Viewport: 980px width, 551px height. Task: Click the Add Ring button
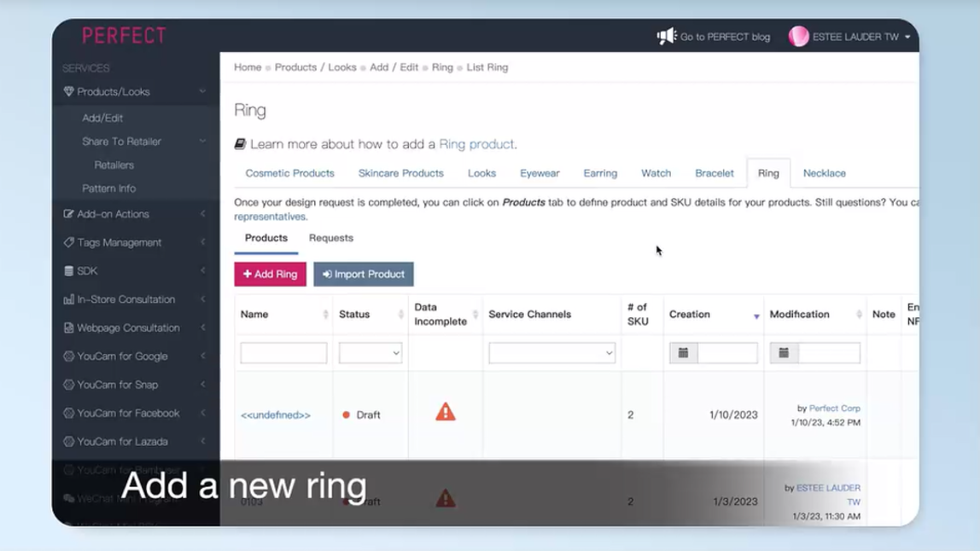click(x=270, y=275)
